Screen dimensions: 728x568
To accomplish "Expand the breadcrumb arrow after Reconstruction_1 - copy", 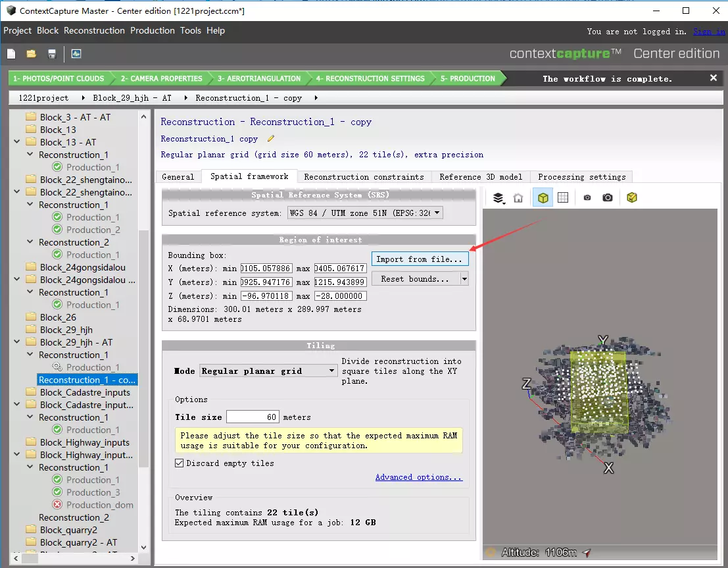I will click(x=316, y=97).
